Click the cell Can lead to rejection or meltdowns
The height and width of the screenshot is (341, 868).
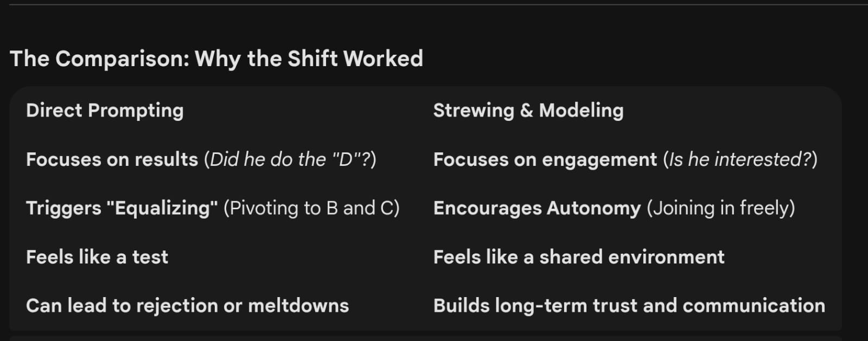click(187, 306)
